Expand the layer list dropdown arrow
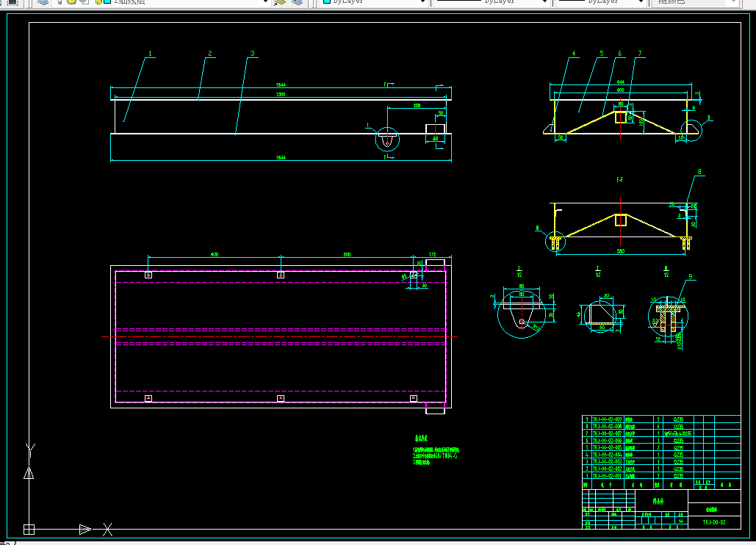This screenshot has width=756, height=545. click(x=264, y=2)
